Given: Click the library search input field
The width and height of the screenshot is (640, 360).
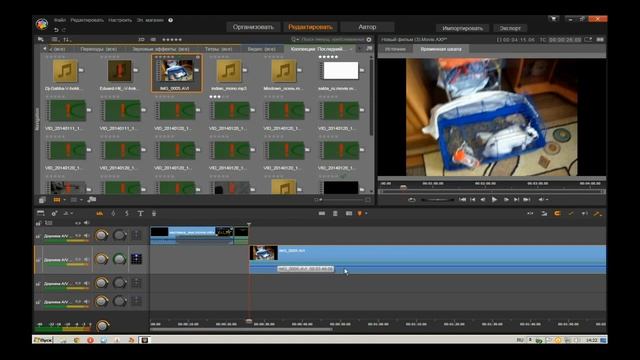Looking at the screenshot, I should click(333, 40).
